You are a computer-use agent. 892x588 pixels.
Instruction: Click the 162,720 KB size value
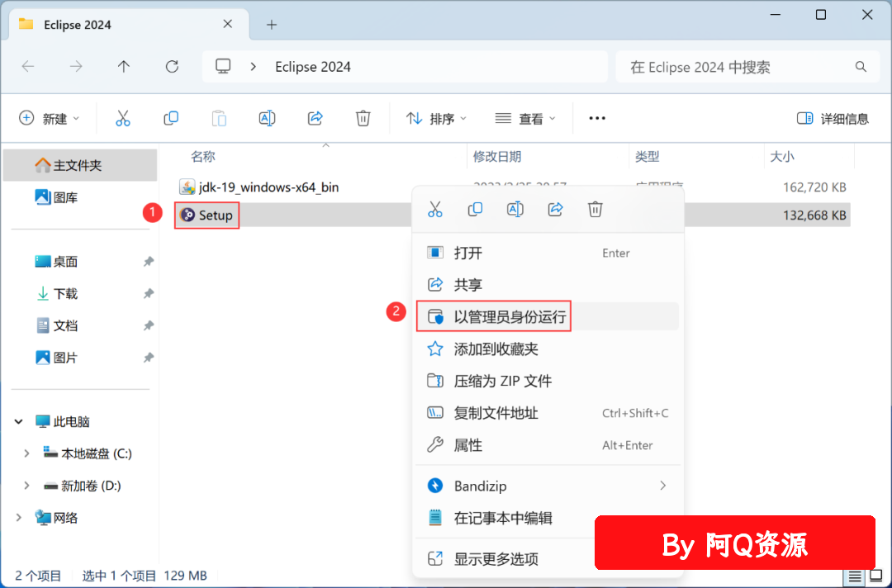[814, 187]
